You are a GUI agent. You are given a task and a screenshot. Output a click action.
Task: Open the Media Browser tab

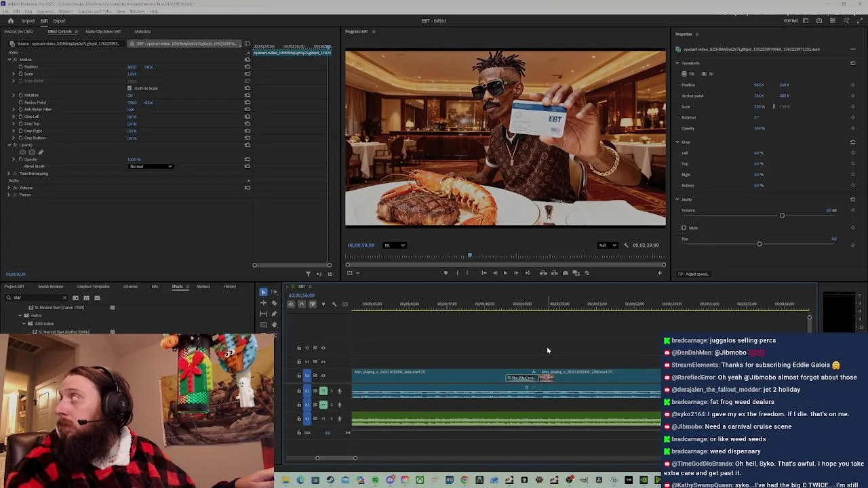click(50, 287)
